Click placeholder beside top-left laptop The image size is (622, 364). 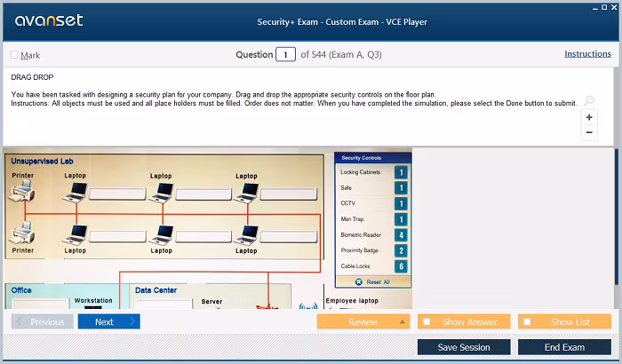[117, 194]
